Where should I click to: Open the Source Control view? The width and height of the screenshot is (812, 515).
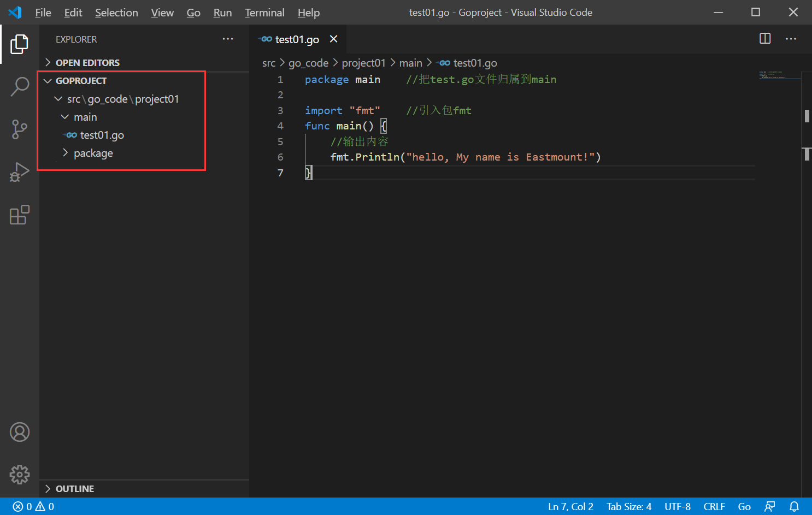click(20, 129)
